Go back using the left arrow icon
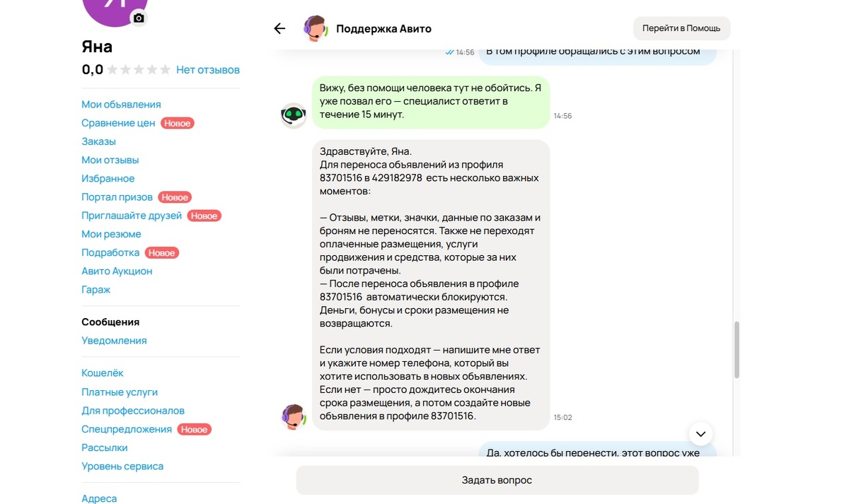Image resolution: width=849 pixels, height=504 pixels. (x=279, y=28)
